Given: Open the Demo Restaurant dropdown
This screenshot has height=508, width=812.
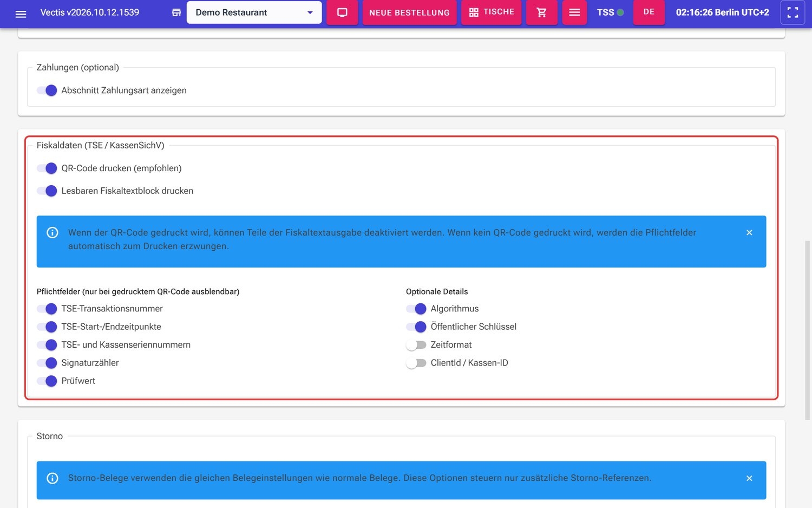Looking at the screenshot, I should point(254,12).
